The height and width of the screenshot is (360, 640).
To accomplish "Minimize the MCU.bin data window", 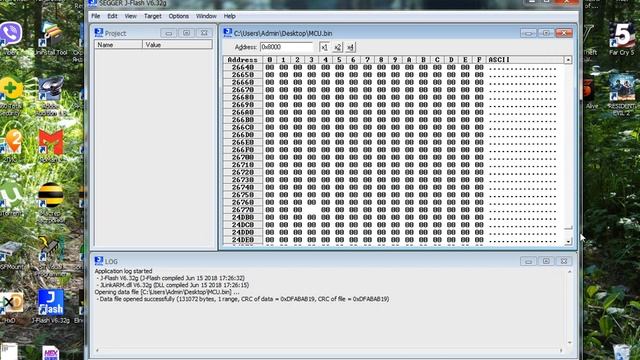I will (x=528, y=33).
